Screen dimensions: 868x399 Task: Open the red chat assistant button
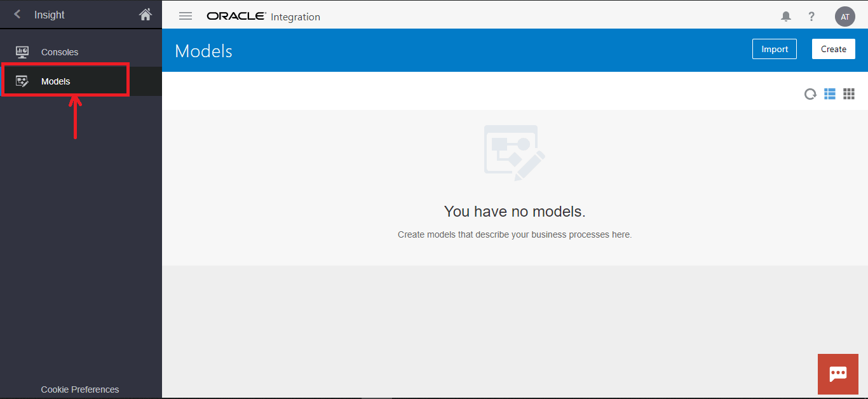838,374
